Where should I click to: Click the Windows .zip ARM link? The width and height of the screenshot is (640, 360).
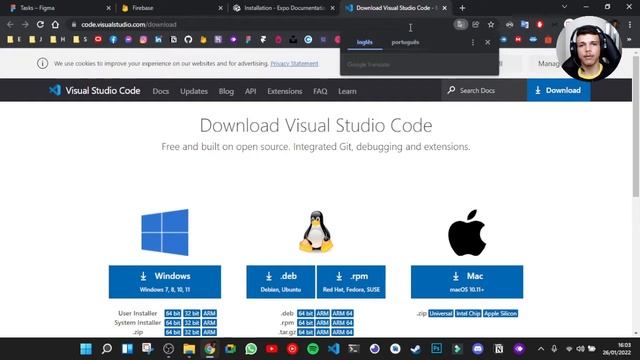click(209, 332)
